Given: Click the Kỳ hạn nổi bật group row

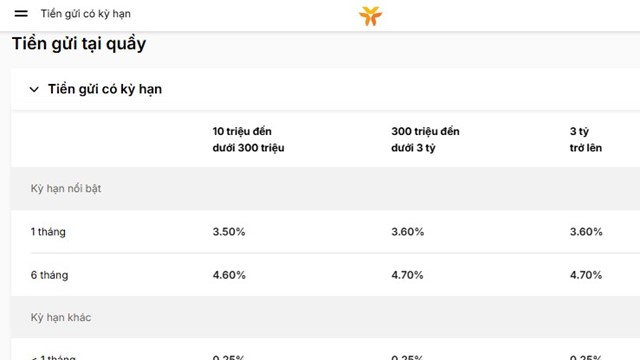Looking at the screenshot, I should click(325, 189).
